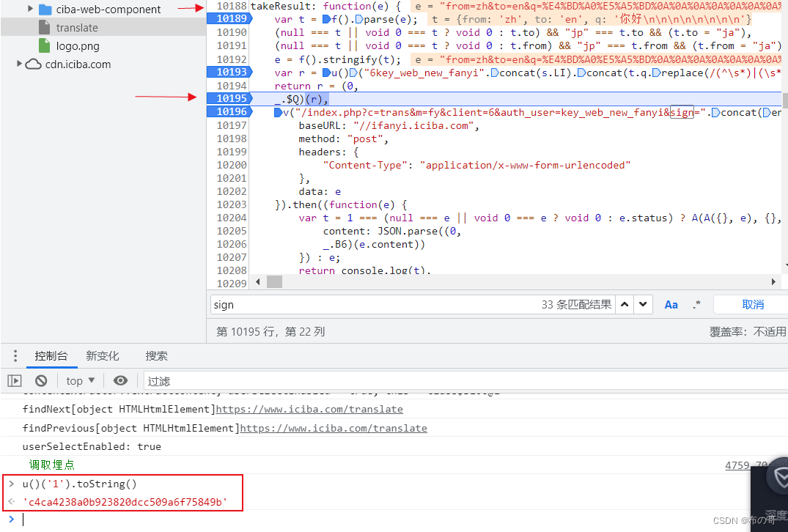Open the findPrevious iciba.com/translate link
This screenshot has height=532, width=788.
coord(334,428)
